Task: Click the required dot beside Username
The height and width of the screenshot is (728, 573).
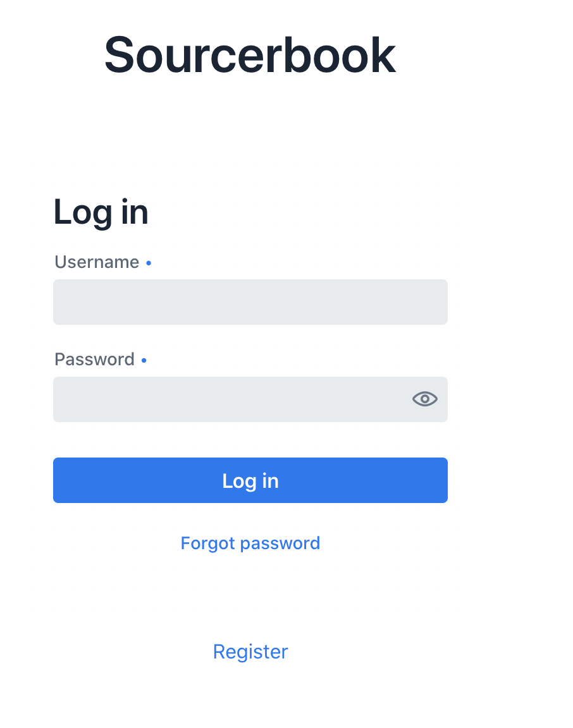Action: [149, 263]
